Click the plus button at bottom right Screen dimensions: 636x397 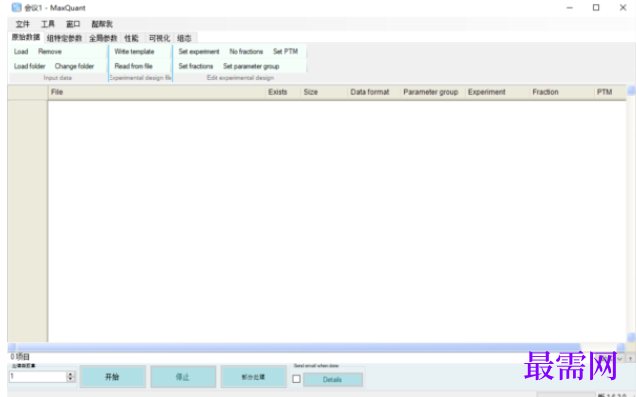pyautogui.click(x=630, y=358)
